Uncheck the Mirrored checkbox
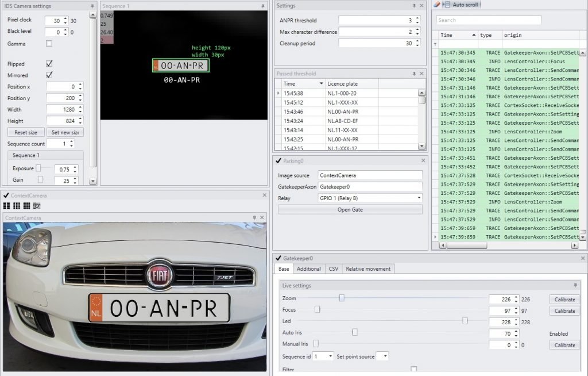Screen dimensions: 588x376 tap(49, 75)
